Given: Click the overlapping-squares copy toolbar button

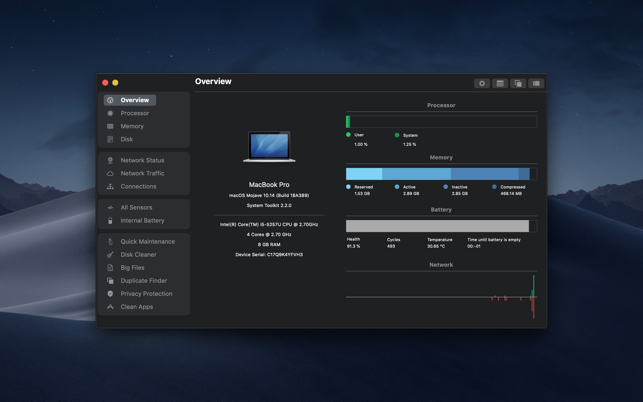Looking at the screenshot, I should [x=518, y=83].
